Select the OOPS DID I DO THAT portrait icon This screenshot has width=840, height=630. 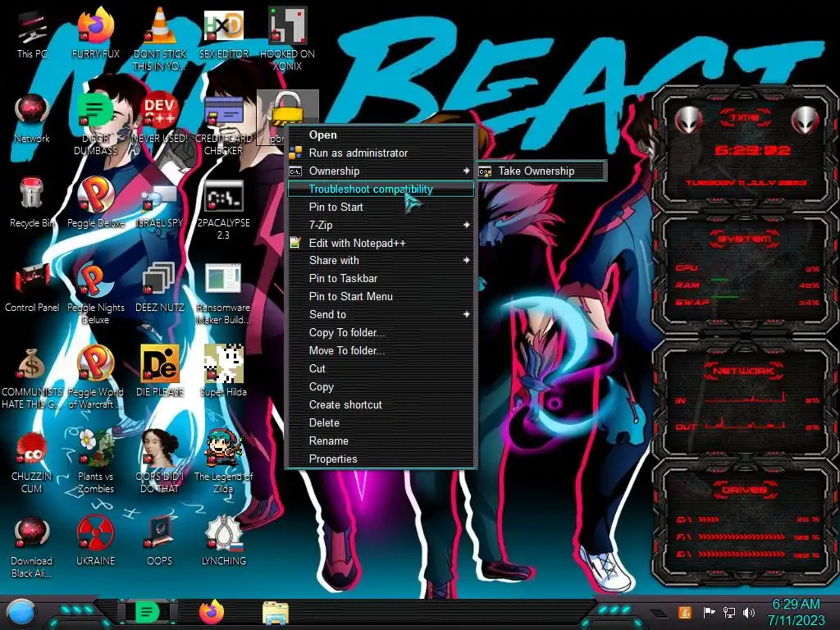160,462
